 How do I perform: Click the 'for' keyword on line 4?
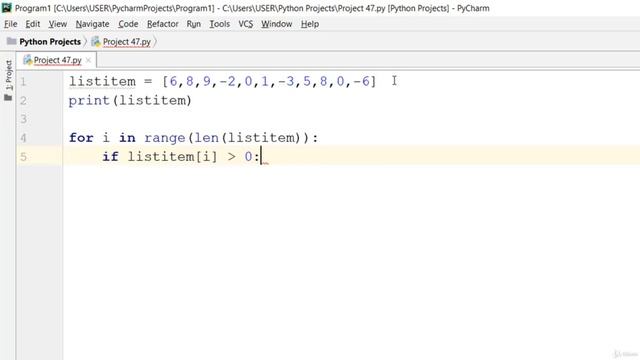pos(81,138)
